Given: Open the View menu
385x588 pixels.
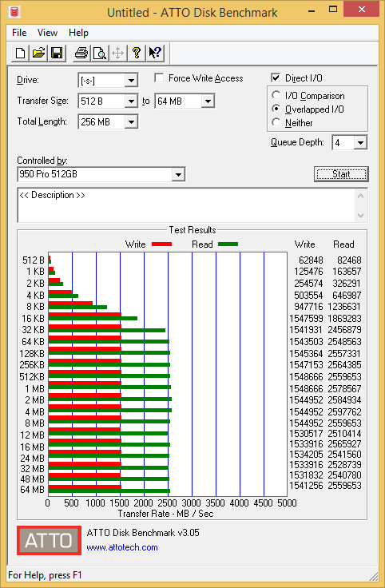Looking at the screenshot, I should pos(47,33).
